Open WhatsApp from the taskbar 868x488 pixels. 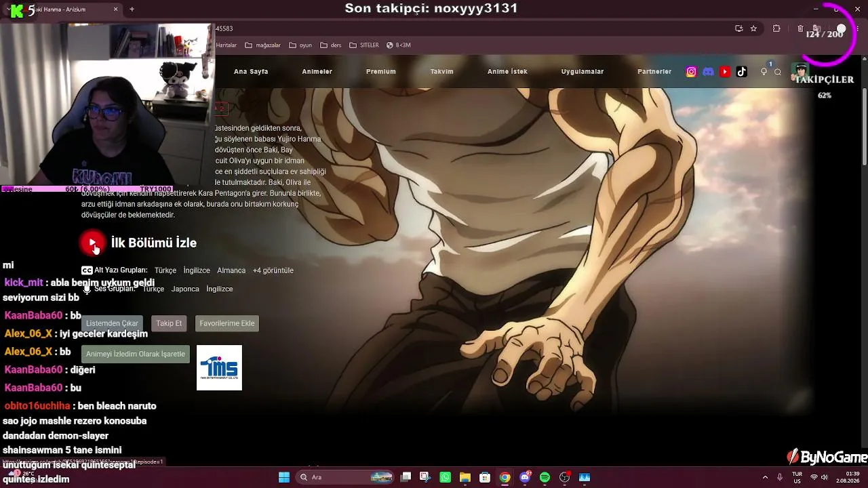pos(445,477)
